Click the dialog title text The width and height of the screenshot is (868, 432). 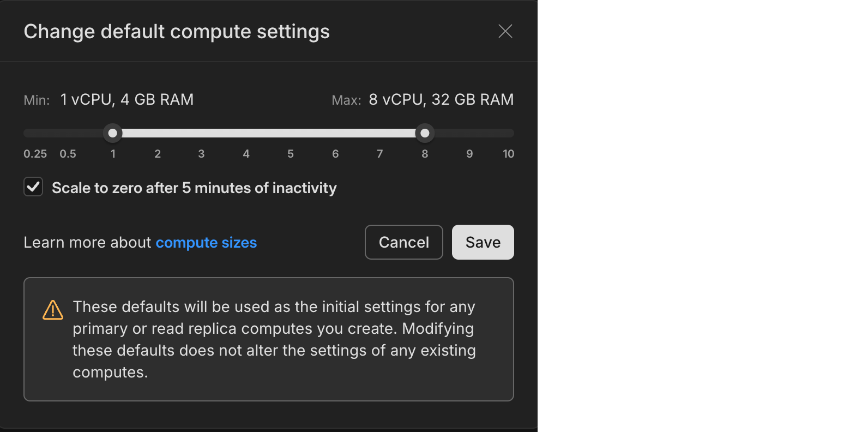point(176,31)
